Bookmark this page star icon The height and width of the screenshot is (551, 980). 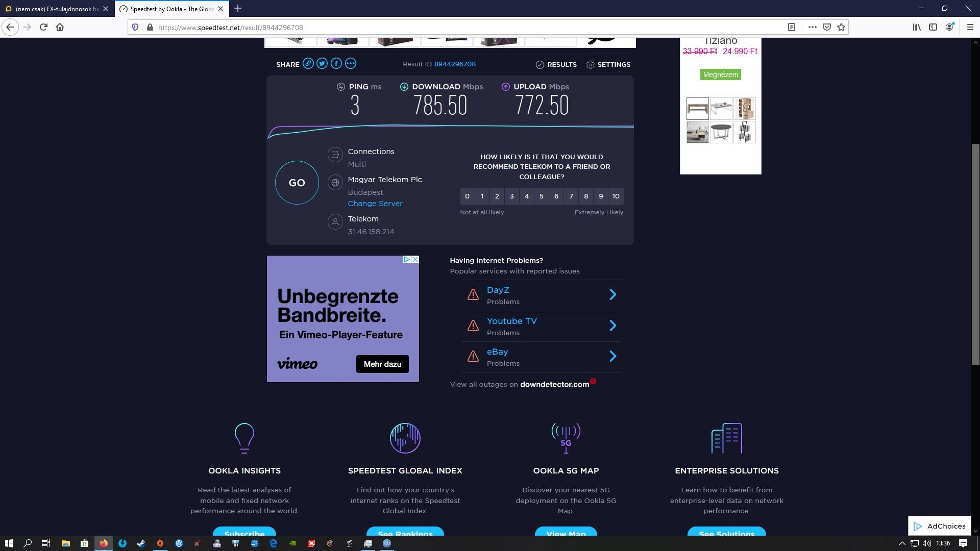[x=841, y=28]
